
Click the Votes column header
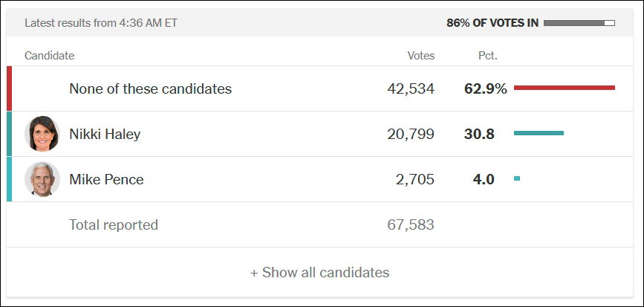421,56
